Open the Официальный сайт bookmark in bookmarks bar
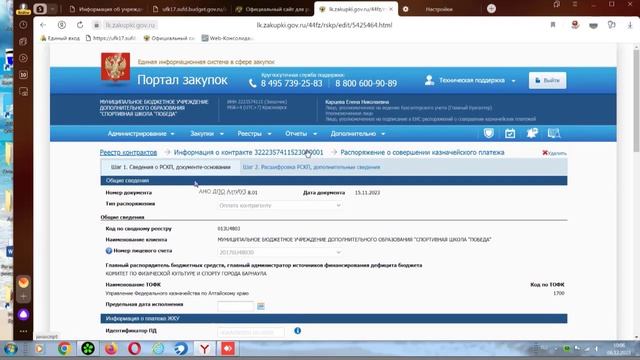 click(x=169, y=38)
